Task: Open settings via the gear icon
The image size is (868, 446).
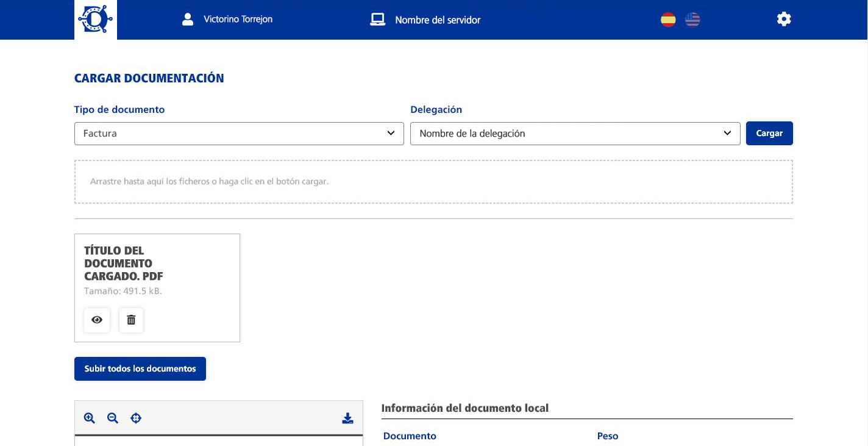Action: (784, 20)
